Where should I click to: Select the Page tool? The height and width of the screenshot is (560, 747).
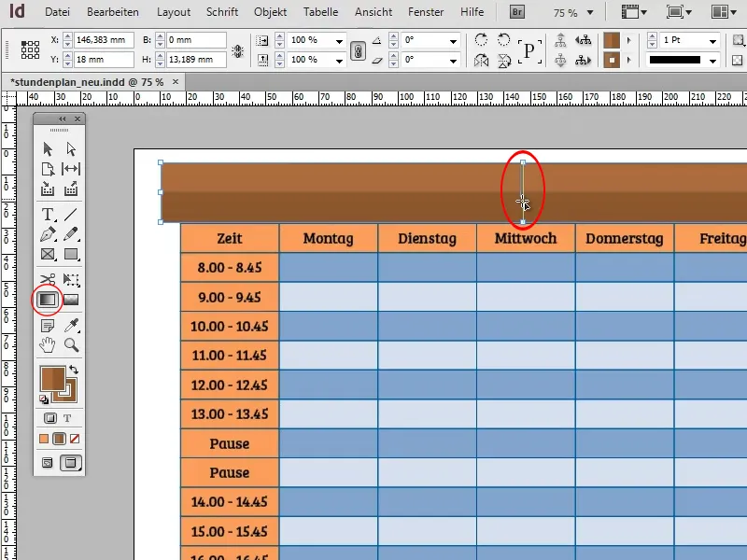48,169
